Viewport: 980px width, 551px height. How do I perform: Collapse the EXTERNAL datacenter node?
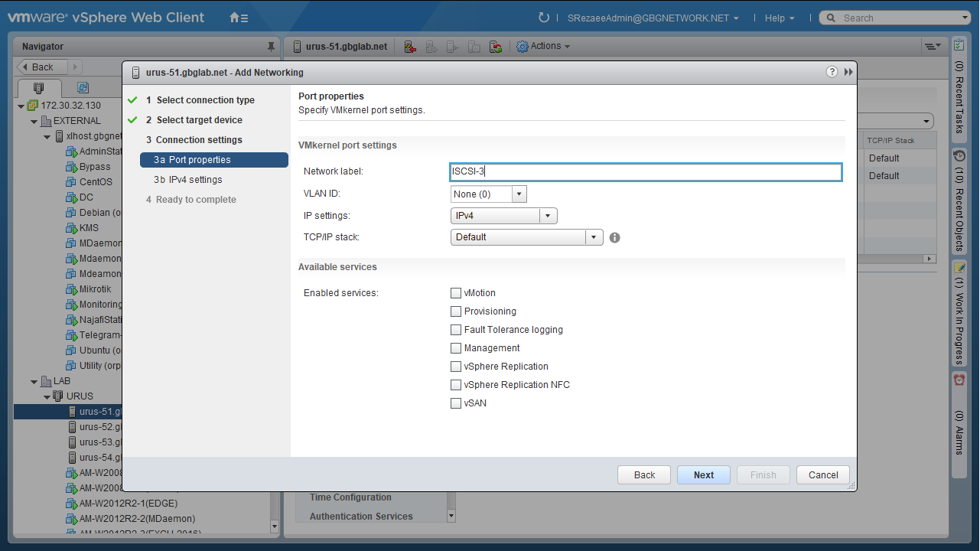(x=34, y=121)
